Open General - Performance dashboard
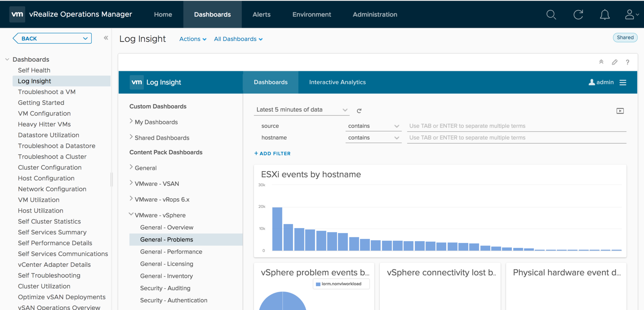 [171, 252]
